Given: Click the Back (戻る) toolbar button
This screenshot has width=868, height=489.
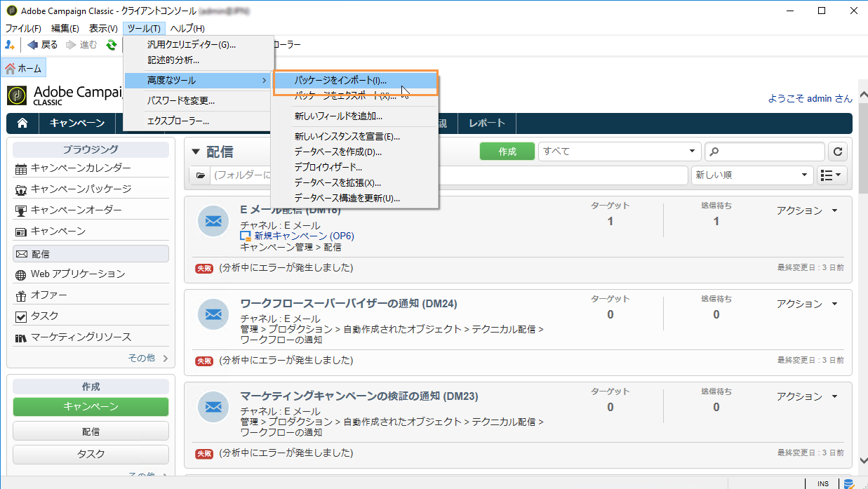Looking at the screenshot, I should [x=43, y=45].
